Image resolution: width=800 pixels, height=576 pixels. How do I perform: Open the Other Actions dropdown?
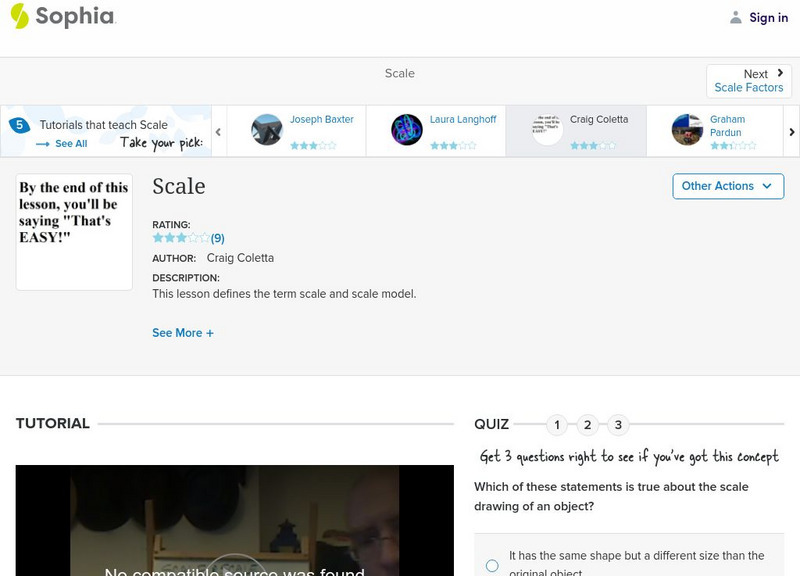pos(727,186)
